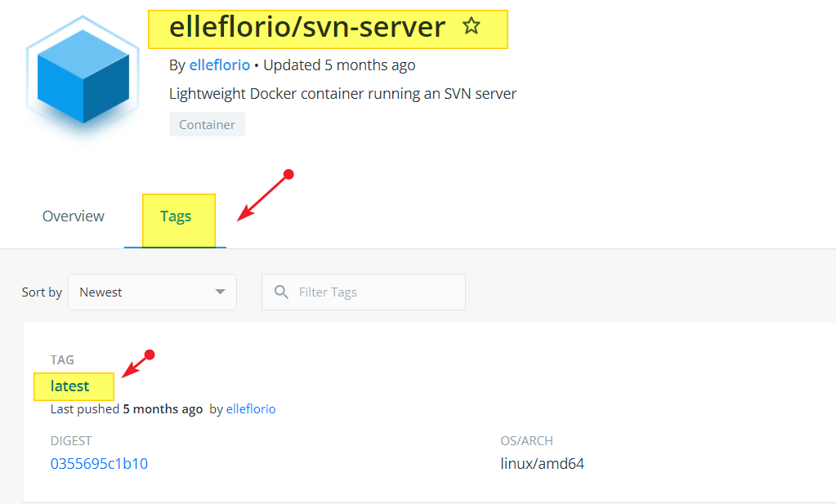Screen dimensions: 836x504
Task: Open elleflorio profile link under title
Action: [220, 65]
